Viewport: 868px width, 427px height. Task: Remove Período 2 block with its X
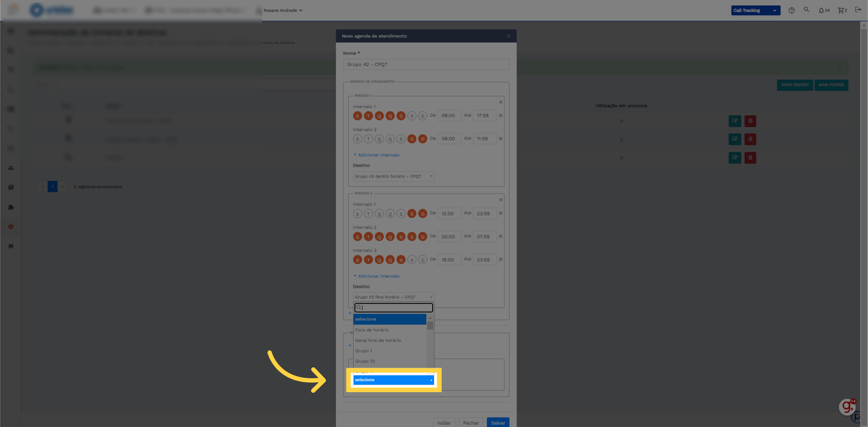click(500, 200)
